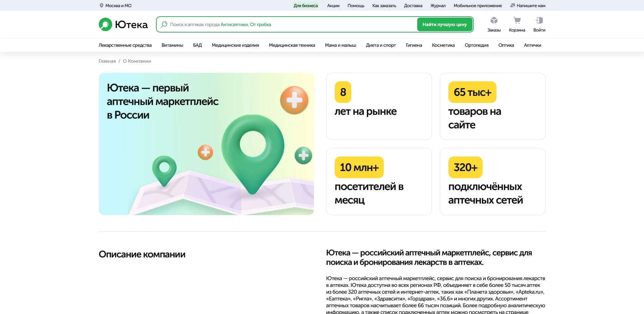Click the location pin icon near Москва и МО
Image resolution: width=644 pixels, height=314 pixels.
pos(101,5)
